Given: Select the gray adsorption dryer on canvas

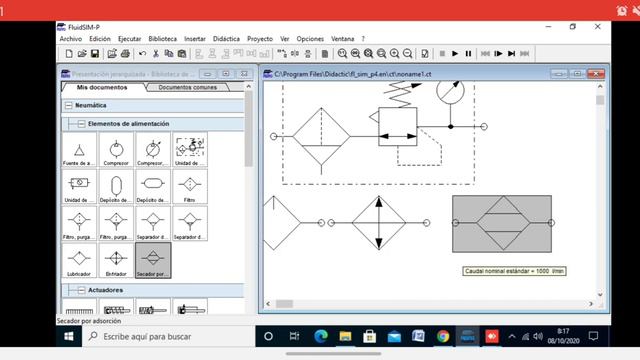Looking at the screenshot, I should pos(502,224).
